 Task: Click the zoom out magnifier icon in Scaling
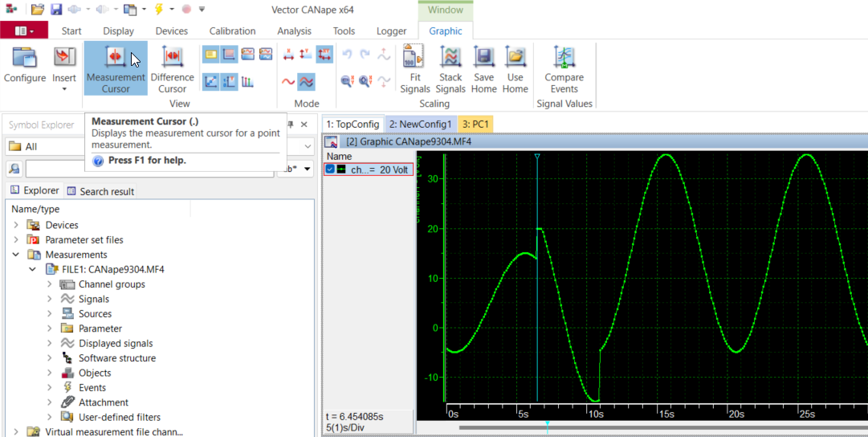coord(347,81)
